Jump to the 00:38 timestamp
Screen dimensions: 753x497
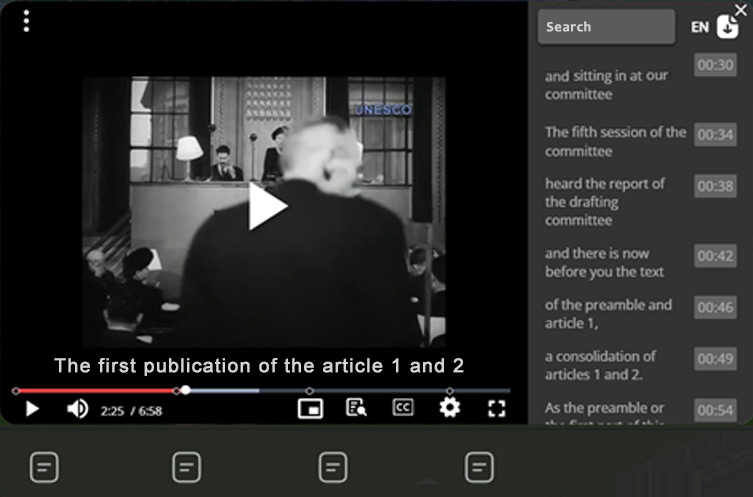click(x=715, y=186)
